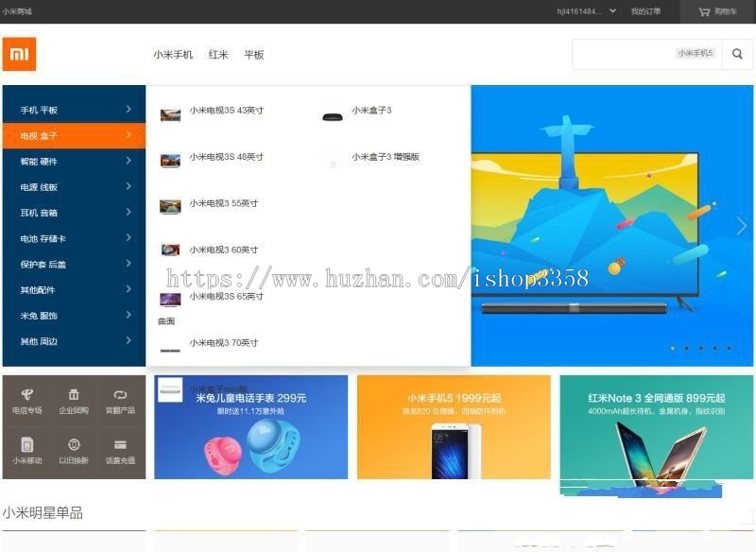756x552 pixels.
Task: Open the 平板 navigation item
Action: (254, 55)
